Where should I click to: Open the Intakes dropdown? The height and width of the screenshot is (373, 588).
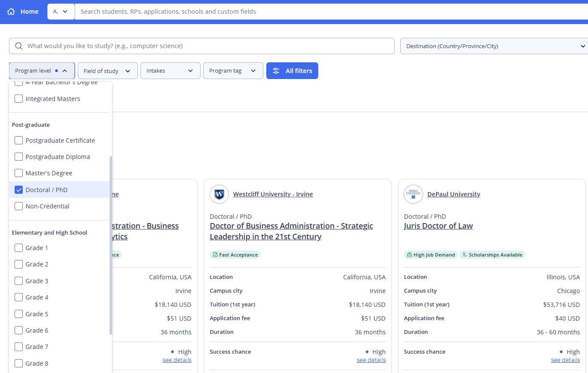point(170,71)
